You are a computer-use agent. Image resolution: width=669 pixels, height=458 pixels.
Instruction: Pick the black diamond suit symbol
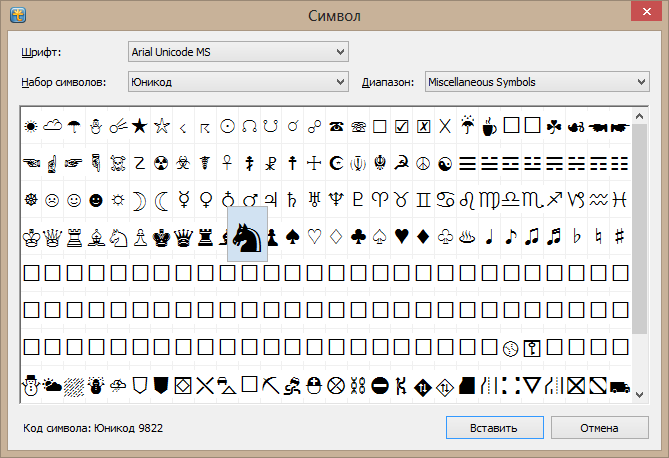tap(423, 236)
